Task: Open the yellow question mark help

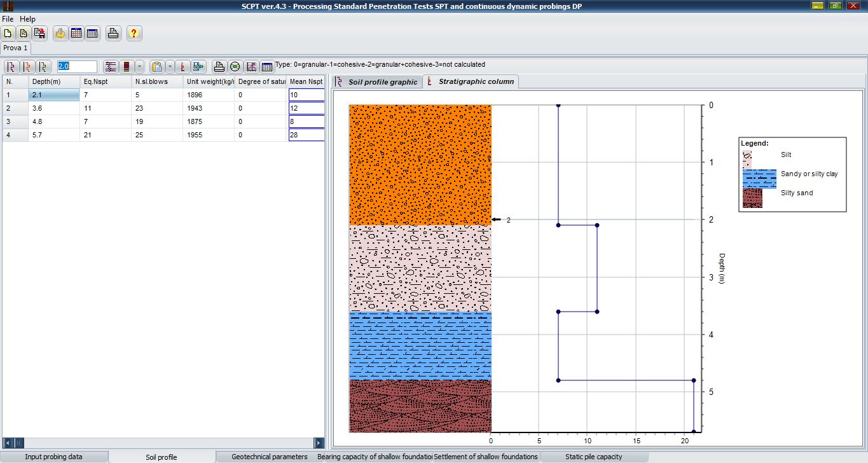Action: pos(134,34)
